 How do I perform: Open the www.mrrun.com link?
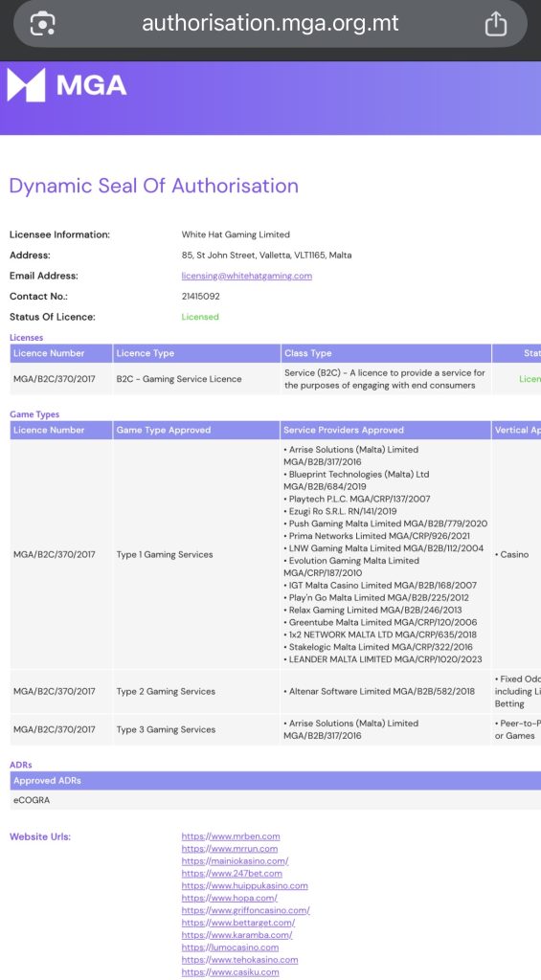230,849
